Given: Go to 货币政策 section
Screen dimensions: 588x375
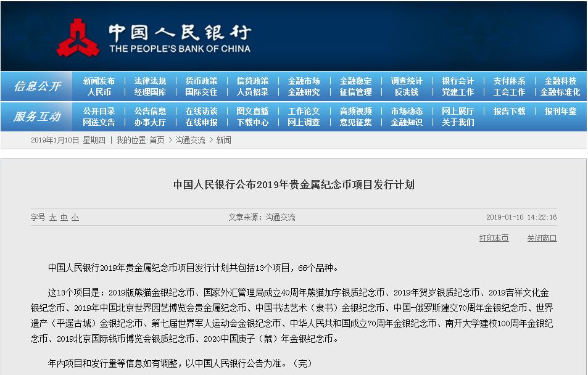Looking at the screenshot, I should 201,81.
